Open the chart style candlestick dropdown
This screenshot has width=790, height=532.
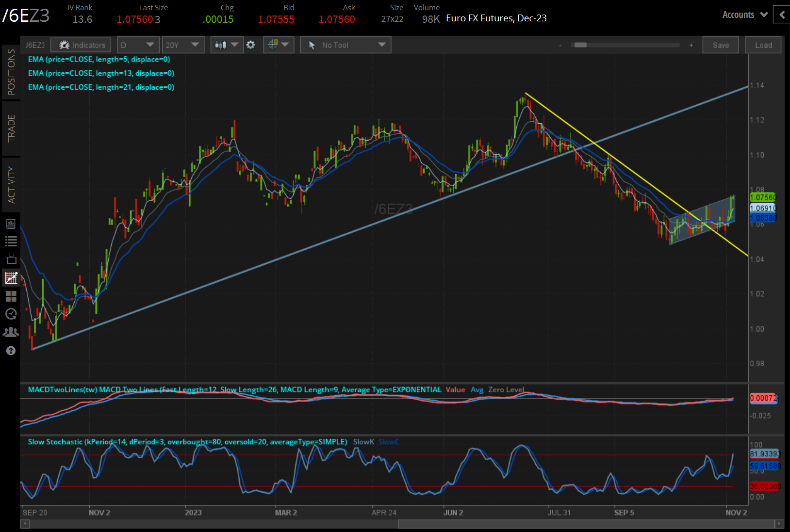227,45
